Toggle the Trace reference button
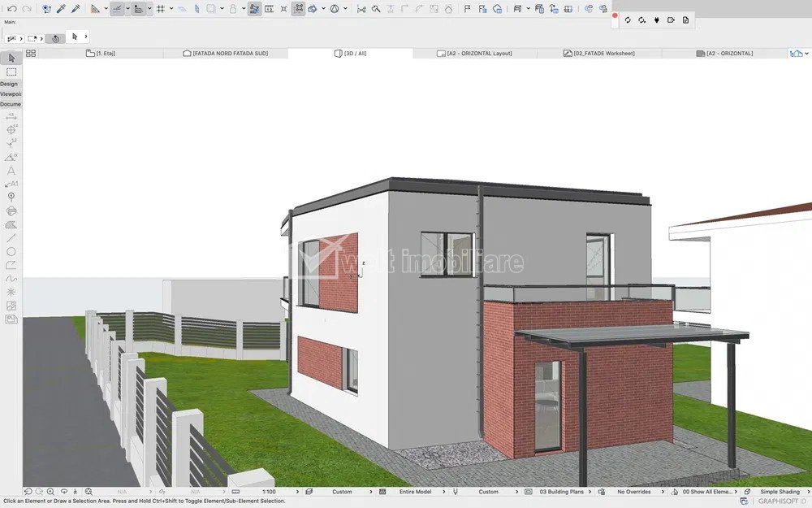Screen dimensions: 812x508 pos(255,9)
